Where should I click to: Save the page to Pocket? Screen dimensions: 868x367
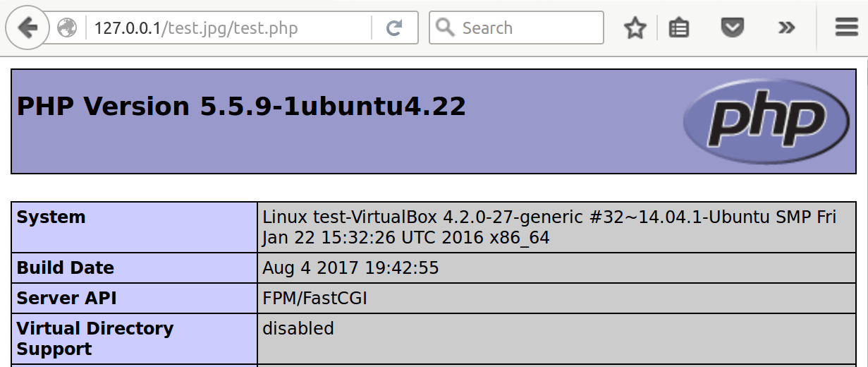tap(733, 28)
